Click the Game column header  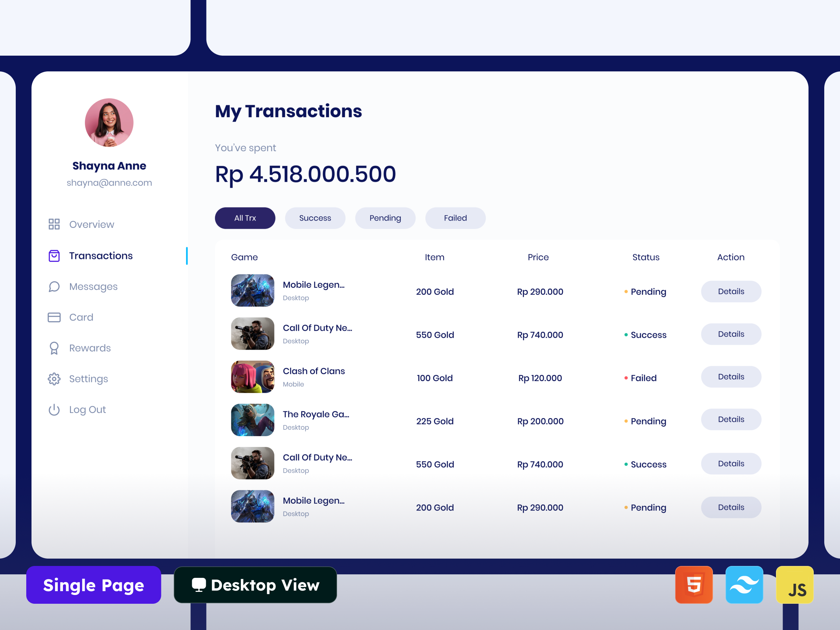[x=245, y=257]
